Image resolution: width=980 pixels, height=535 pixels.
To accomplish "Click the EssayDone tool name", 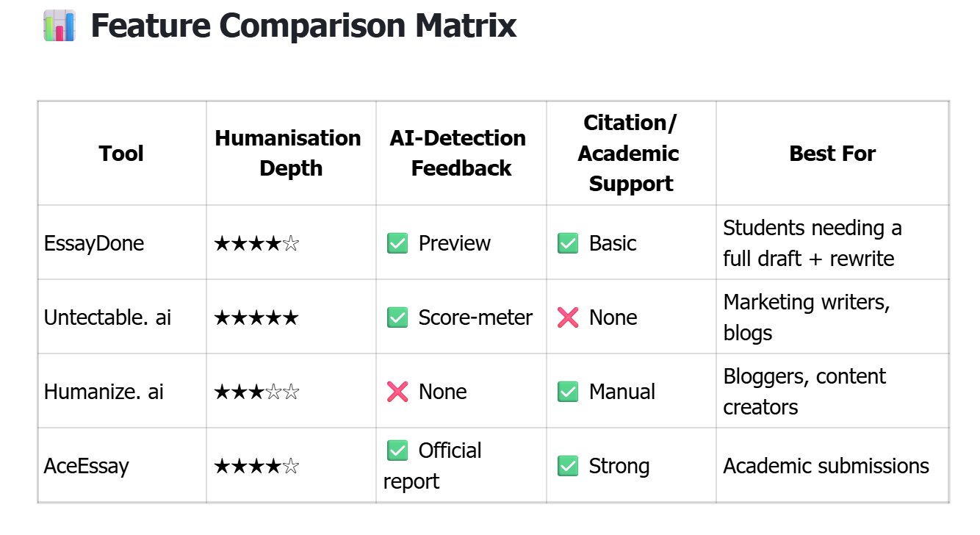I will point(94,244).
